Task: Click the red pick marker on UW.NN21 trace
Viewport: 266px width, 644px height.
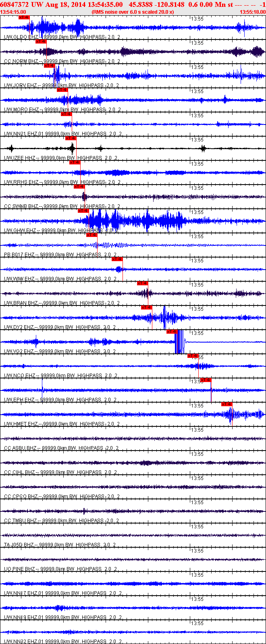Action: pyautogui.click(x=66, y=114)
